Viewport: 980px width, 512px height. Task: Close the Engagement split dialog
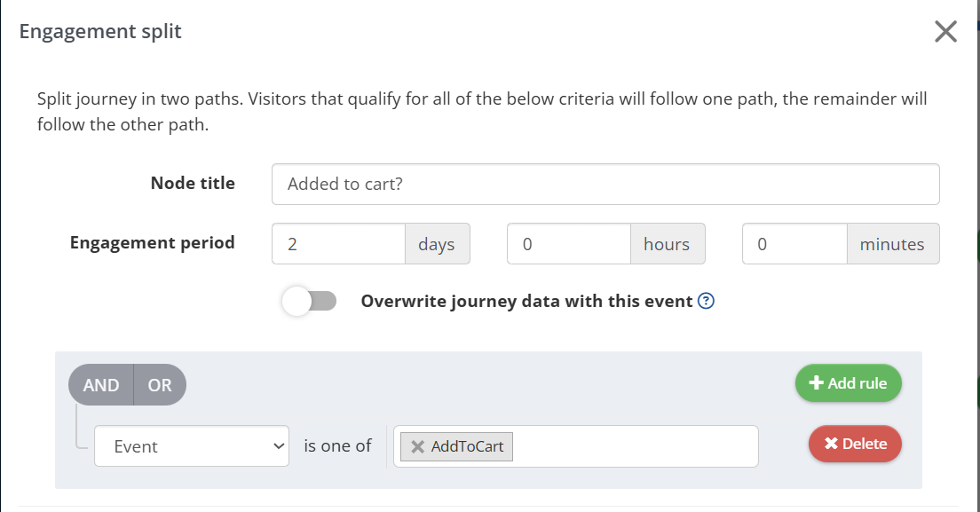click(945, 31)
